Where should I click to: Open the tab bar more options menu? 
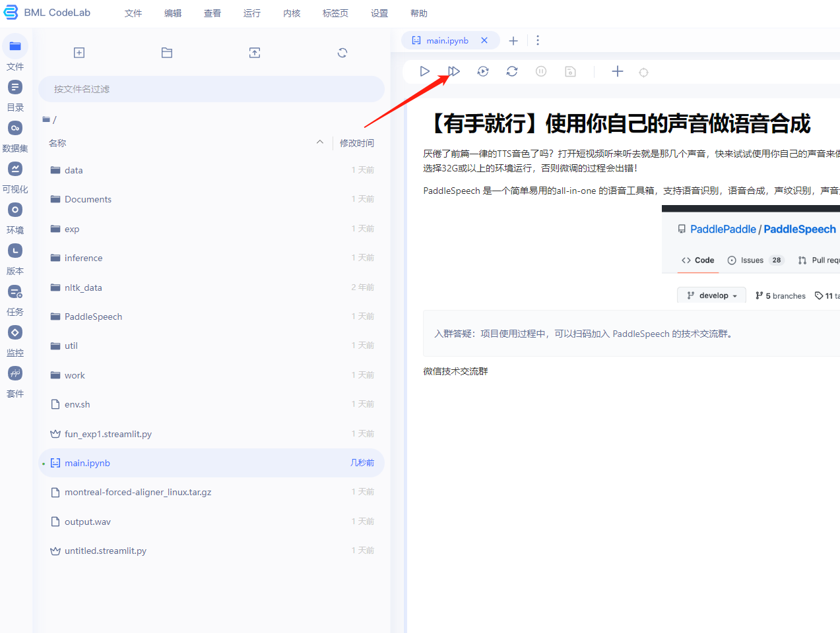click(538, 40)
